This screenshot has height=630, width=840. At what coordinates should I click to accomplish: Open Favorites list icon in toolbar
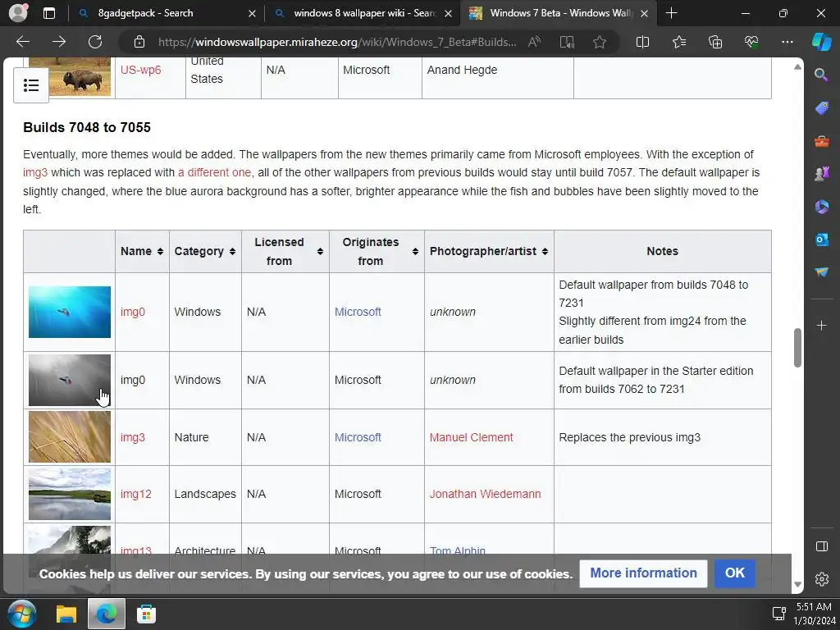click(678, 42)
